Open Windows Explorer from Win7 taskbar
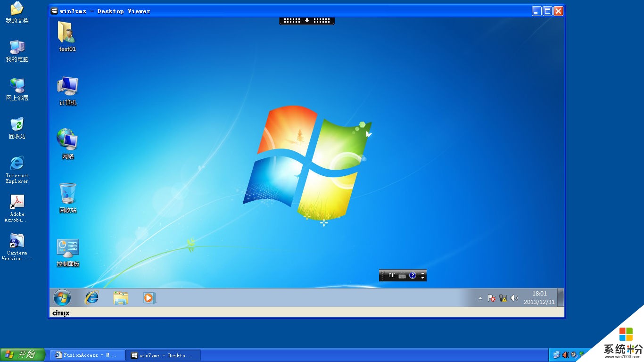This screenshot has height=362, width=644. (x=121, y=297)
